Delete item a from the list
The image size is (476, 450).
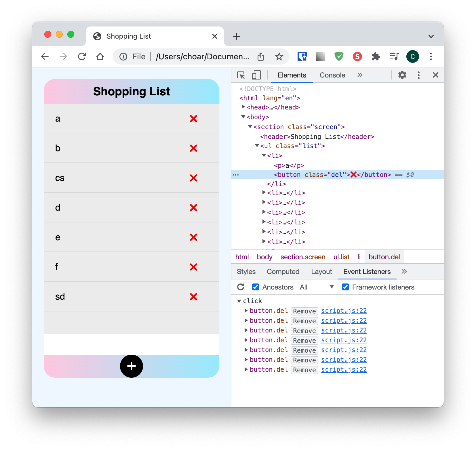click(x=194, y=119)
